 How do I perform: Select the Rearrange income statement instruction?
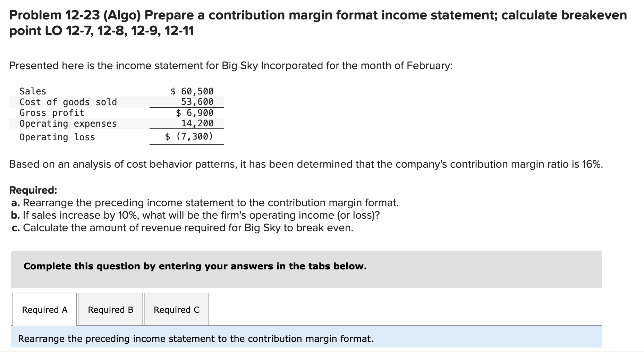tap(195, 338)
